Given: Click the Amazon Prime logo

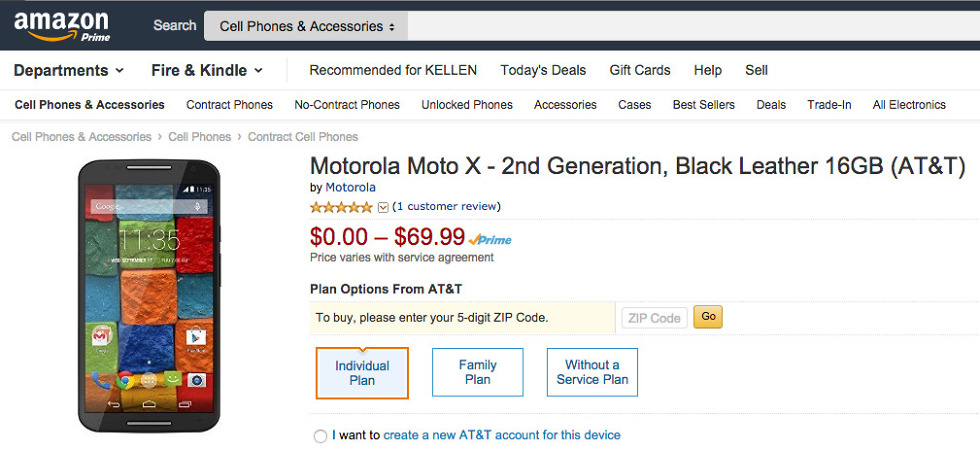Looking at the screenshot, I should (x=62, y=26).
